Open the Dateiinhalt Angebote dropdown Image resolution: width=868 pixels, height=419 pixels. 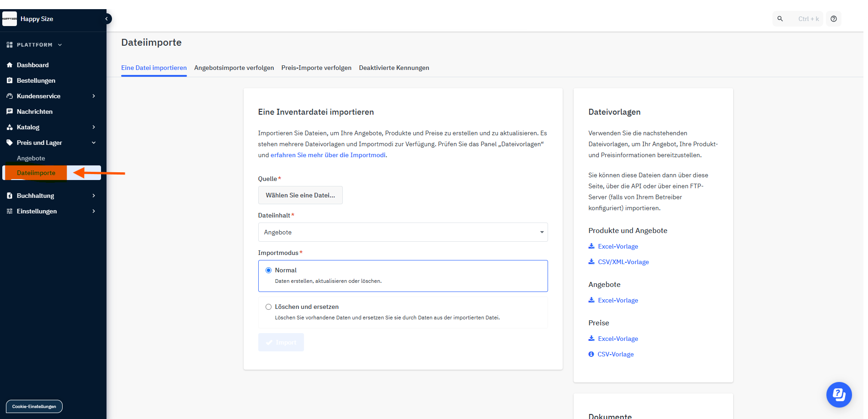pyautogui.click(x=403, y=232)
